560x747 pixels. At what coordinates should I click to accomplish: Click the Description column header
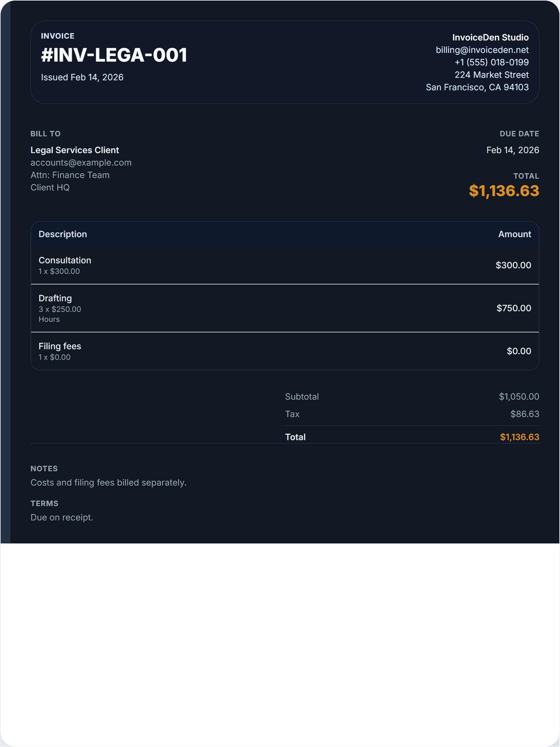click(x=63, y=234)
